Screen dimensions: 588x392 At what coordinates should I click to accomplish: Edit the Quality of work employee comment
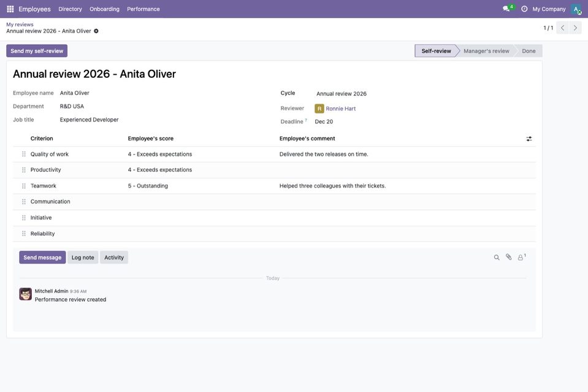[x=400, y=154]
